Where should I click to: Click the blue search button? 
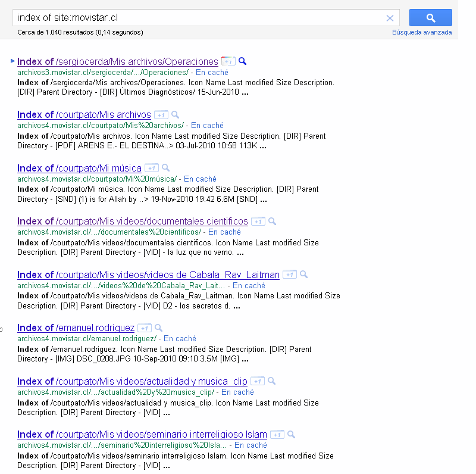tap(430, 18)
